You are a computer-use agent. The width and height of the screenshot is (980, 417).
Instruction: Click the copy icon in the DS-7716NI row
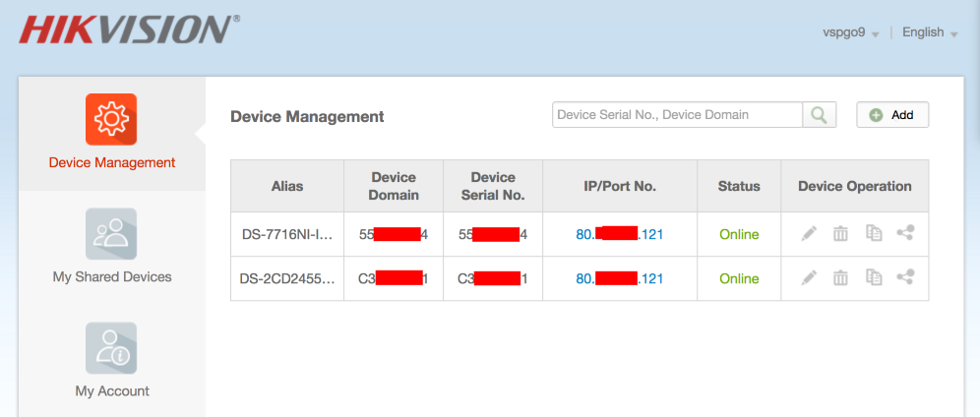click(873, 234)
